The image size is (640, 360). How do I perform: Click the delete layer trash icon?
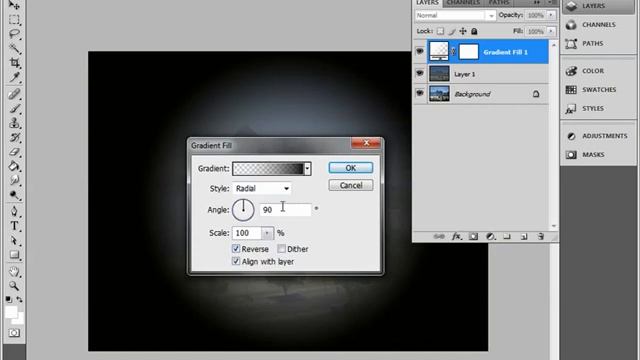pyautogui.click(x=540, y=236)
